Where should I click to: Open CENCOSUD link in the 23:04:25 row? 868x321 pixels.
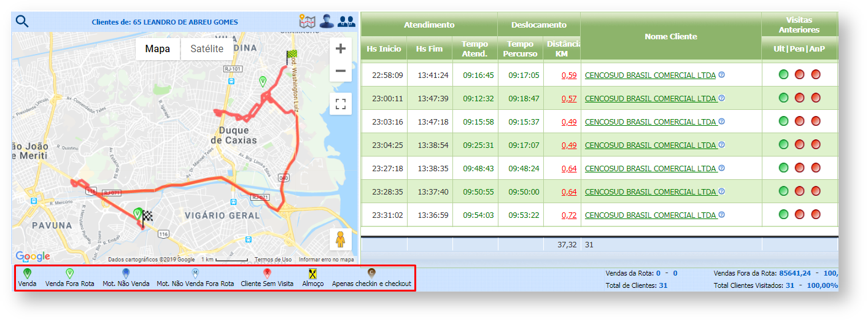651,145
